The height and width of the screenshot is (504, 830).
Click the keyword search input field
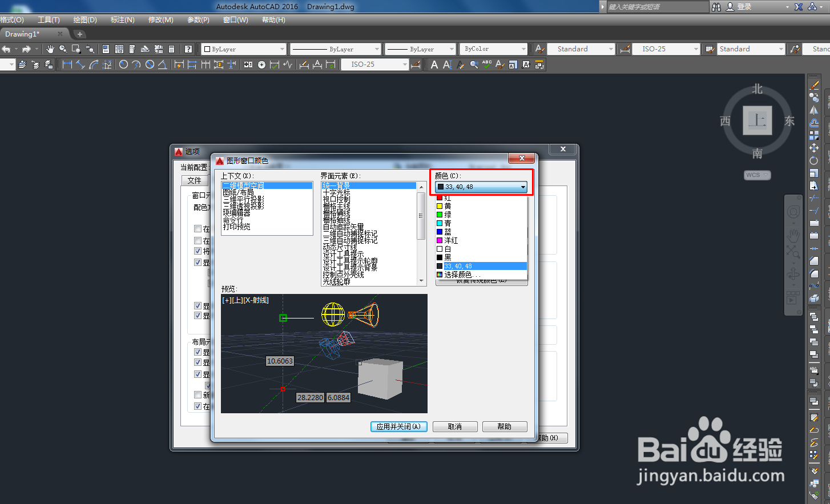(x=658, y=7)
